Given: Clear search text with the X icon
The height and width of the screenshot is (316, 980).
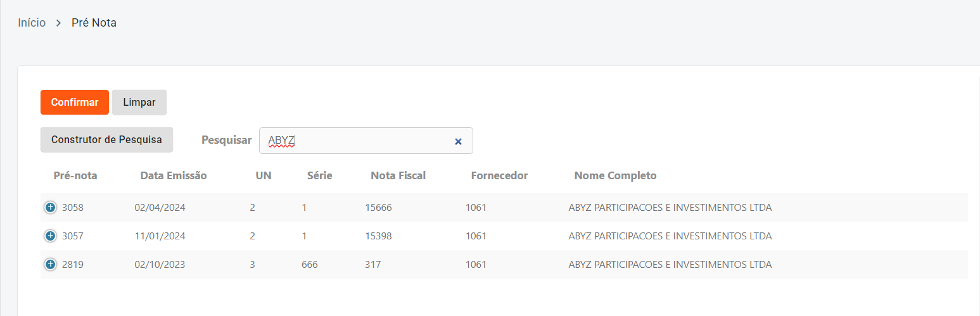Looking at the screenshot, I should click(x=458, y=141).
